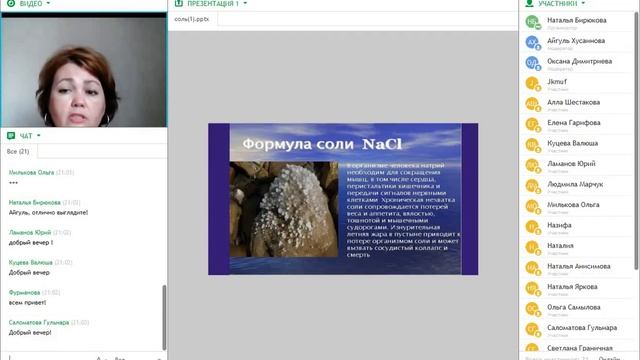This screenshot has width=640, height=360.
Task: Open the Чат panel dropdown arrow
Action: 39,136
